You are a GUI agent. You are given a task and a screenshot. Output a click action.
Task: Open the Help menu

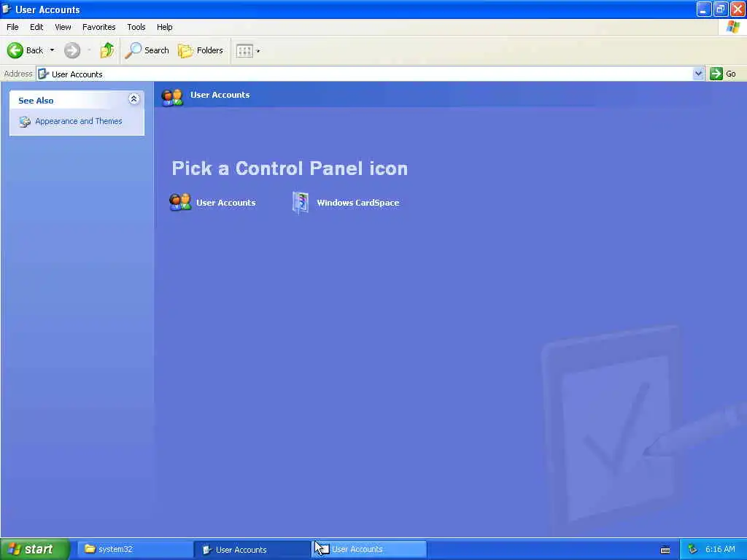point(164,27)
